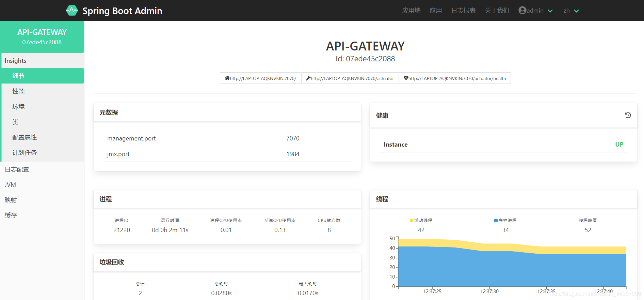Open the zh language dropdown

[x=571, y=11]
